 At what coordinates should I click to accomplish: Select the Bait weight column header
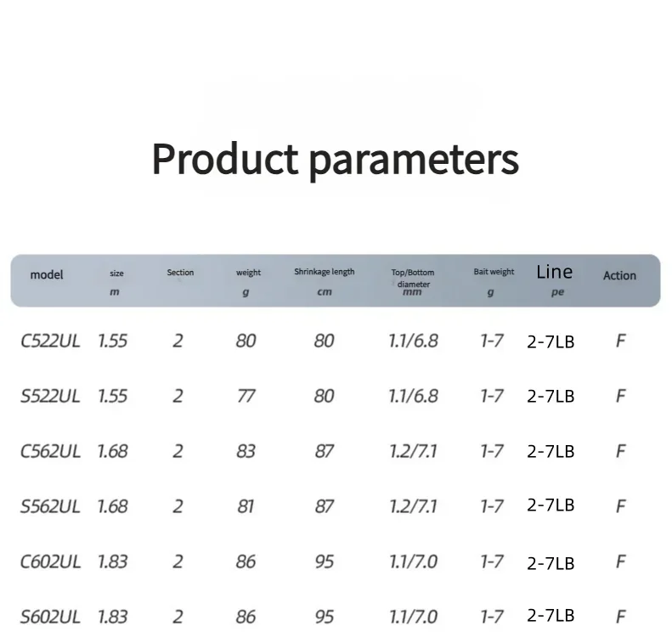(x=494, y=272)
